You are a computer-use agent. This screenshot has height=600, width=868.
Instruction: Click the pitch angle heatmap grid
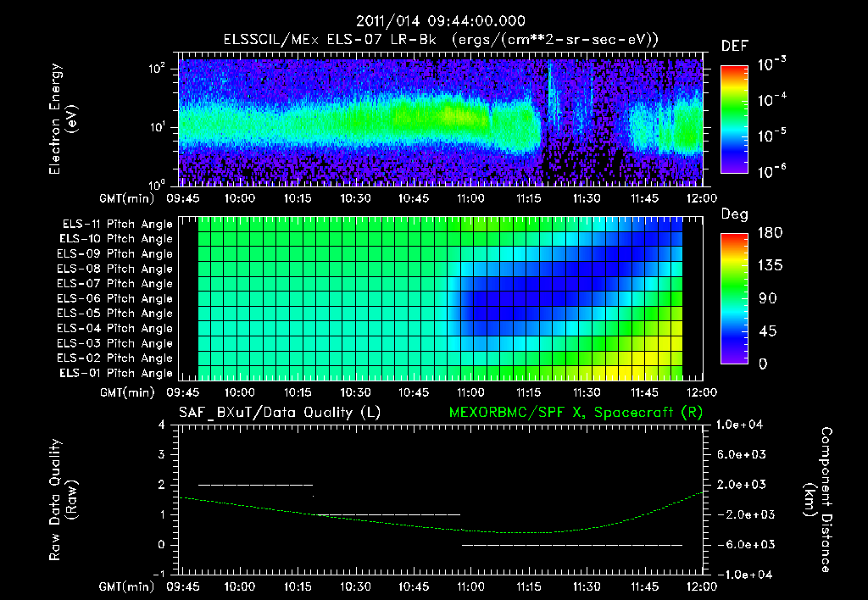pyautogui.click(x=440, y=299)
